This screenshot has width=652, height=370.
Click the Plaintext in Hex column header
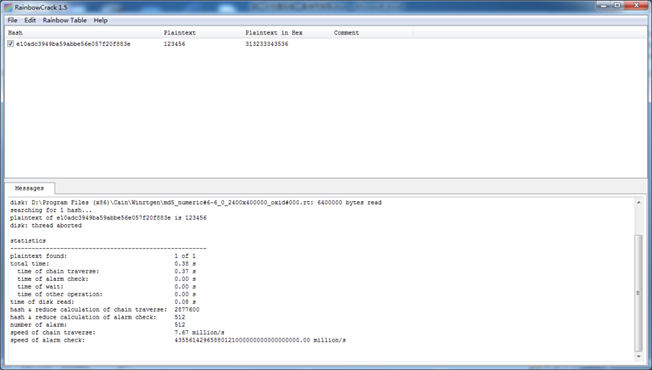tap(286, 32)
